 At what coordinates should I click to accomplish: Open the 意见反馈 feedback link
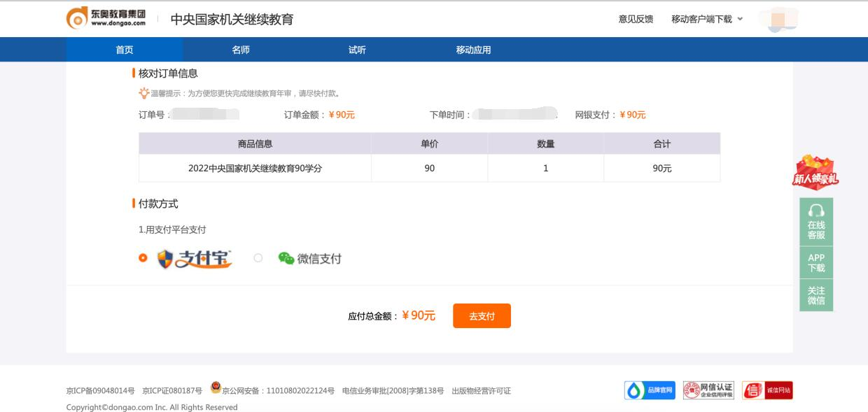coord(636,20)
